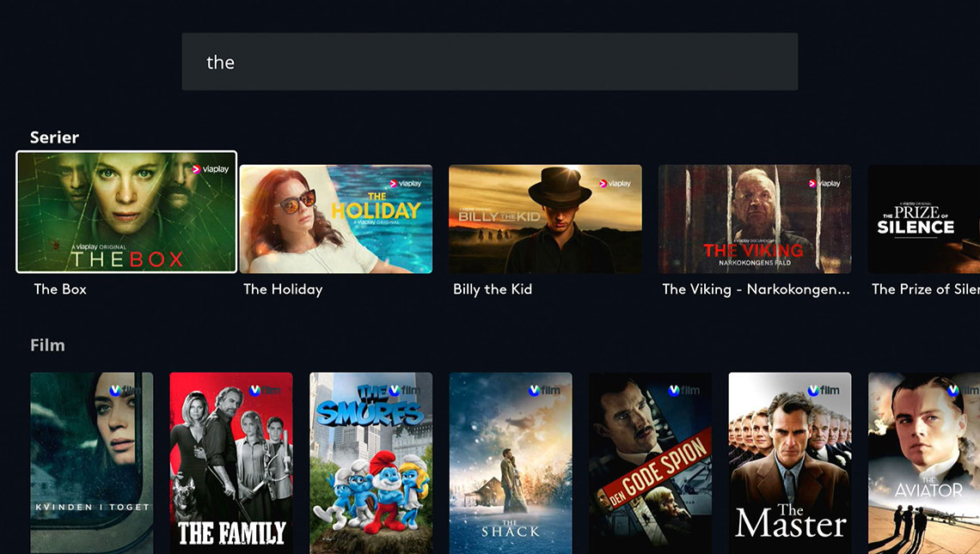This screenshot has height=554, width=980.
Task: Select The Viking documentary thumbnail
Action: tap(755, 219)
